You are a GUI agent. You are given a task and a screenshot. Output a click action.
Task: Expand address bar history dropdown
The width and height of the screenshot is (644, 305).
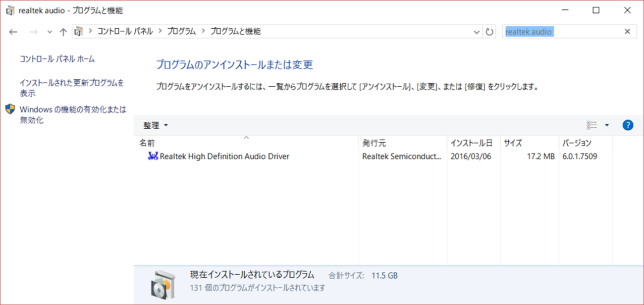coord(477,32)
